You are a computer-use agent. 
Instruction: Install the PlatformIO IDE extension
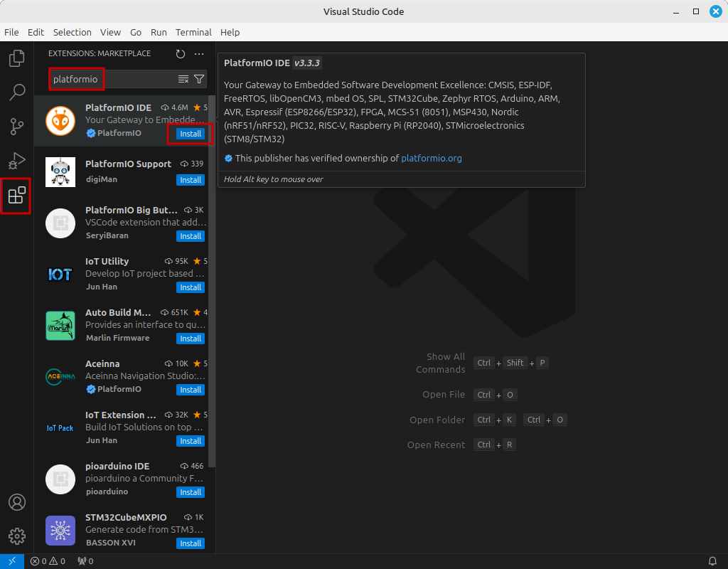tap(191, 134)
